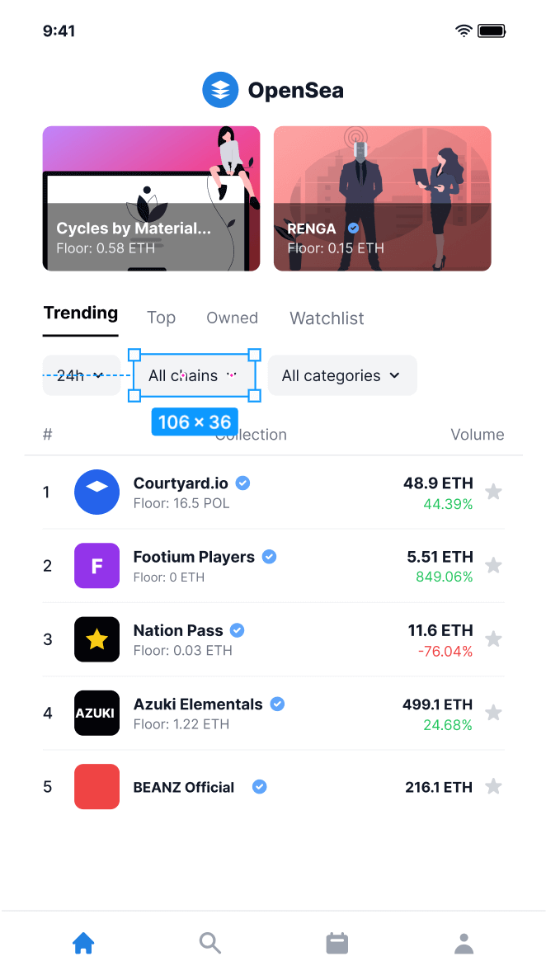
Task: Click the BEANZ Official red swatch
Action: coord(96,786)
